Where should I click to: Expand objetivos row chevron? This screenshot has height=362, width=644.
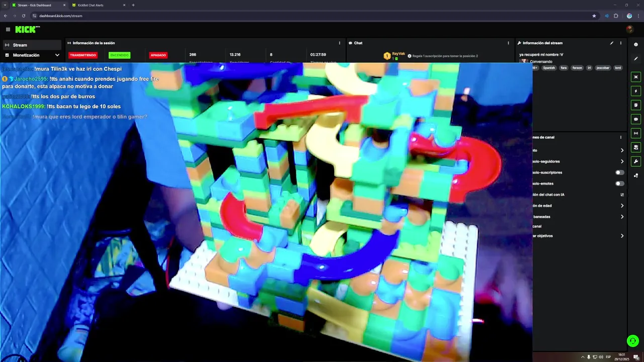click(622, 236)
